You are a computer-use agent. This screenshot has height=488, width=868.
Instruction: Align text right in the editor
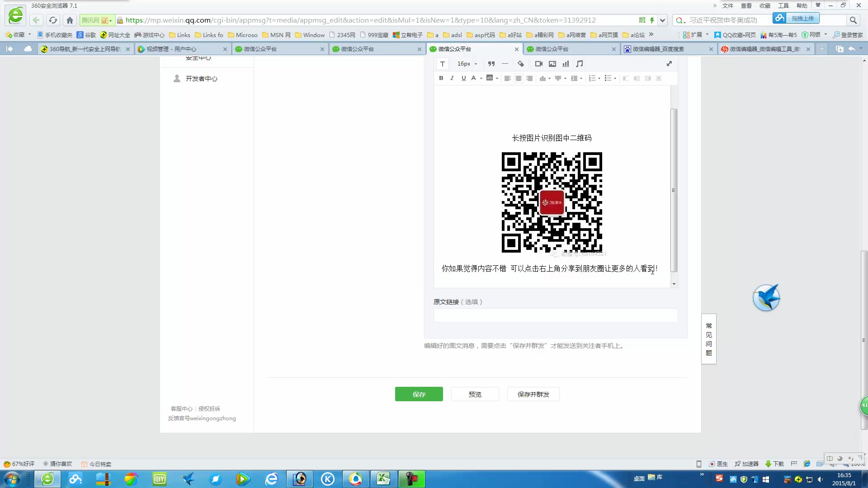tap(529, 78)
